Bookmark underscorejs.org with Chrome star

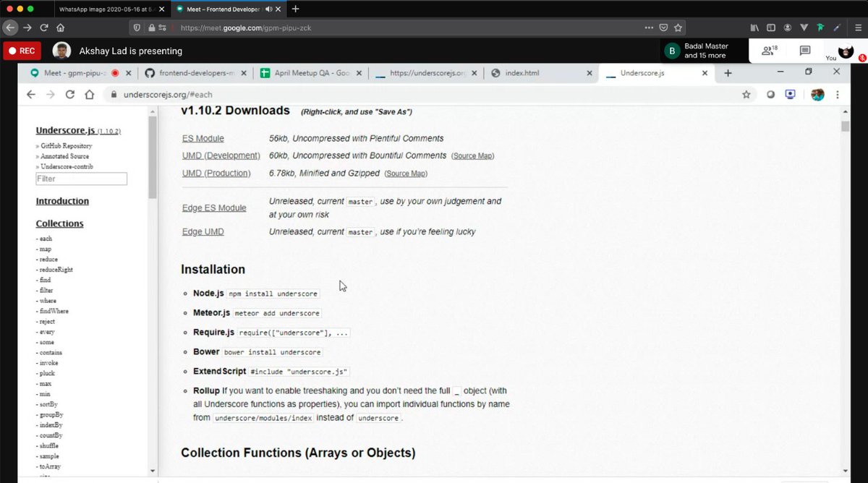pyautogui.click(x=746, y=95)
